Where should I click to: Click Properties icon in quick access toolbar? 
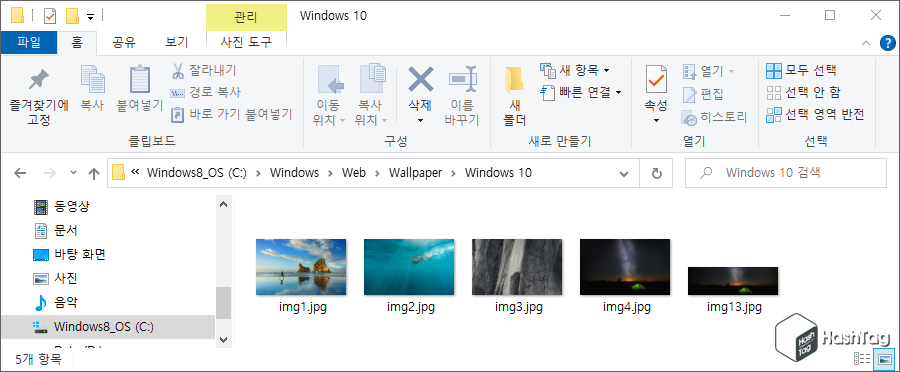[50, 16]
